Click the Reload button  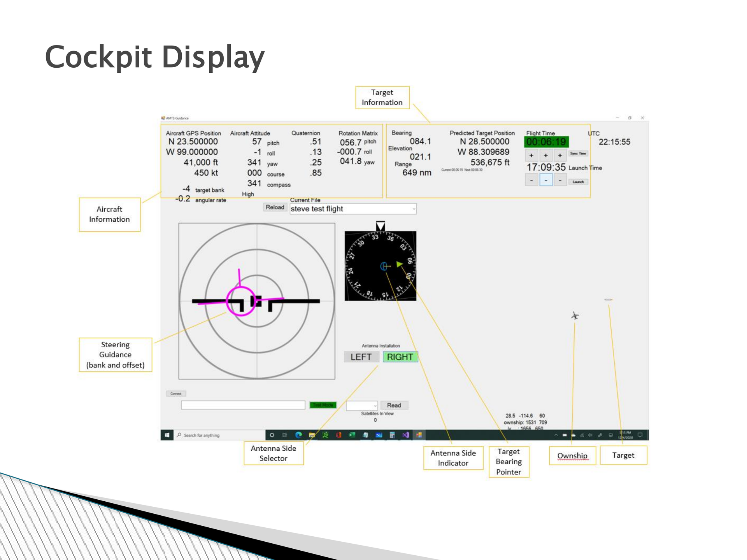coord(275,207)
